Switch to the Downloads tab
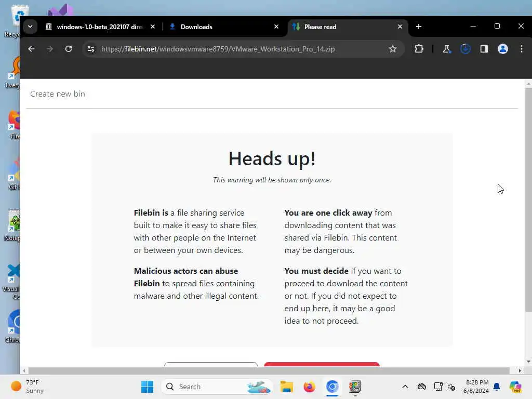The width and height of the screenshot is (532, 399). [224, 27]
